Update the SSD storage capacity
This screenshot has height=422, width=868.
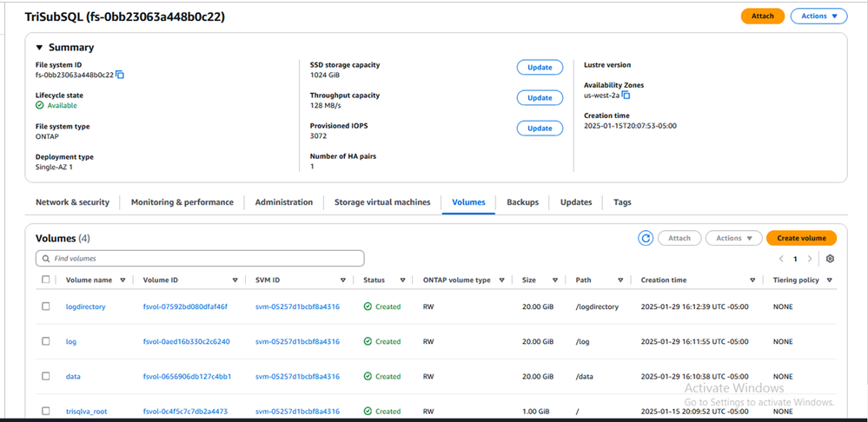(540, 67)
